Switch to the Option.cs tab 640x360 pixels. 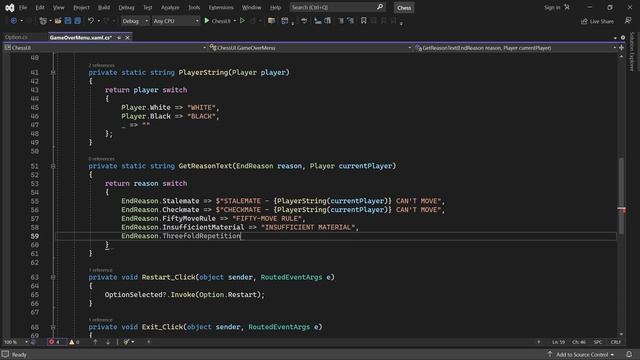[16, 37]
